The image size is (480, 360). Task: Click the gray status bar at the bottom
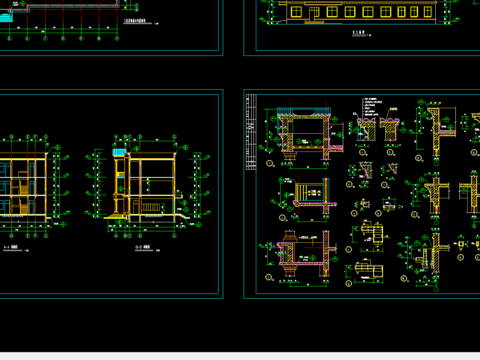tap(240, 356)
